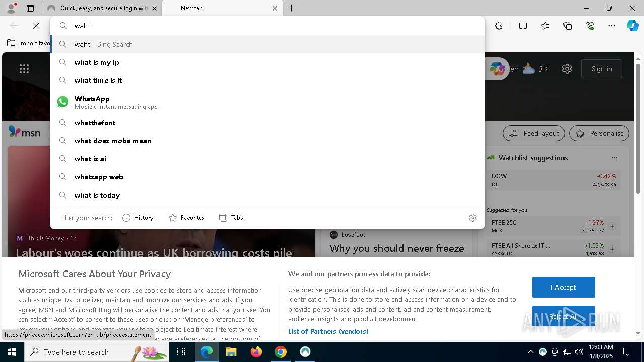
Task: Click the I Accept privacy button
Action: pyautogui.click(x=563, y=287)
